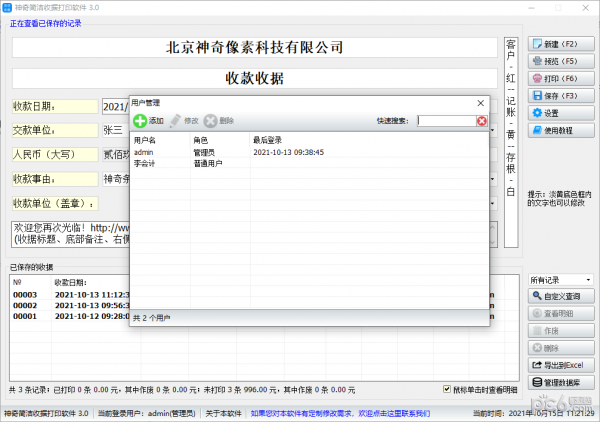The image size is (600, 422).
Task: Click the 管理员 role cell
Action: coord(204,153)
